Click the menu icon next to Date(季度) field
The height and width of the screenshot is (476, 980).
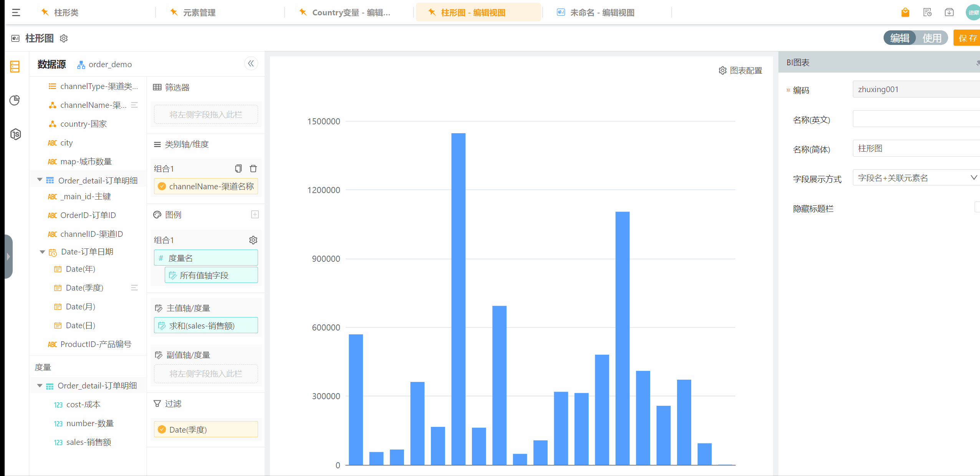(x=134, y=288)
